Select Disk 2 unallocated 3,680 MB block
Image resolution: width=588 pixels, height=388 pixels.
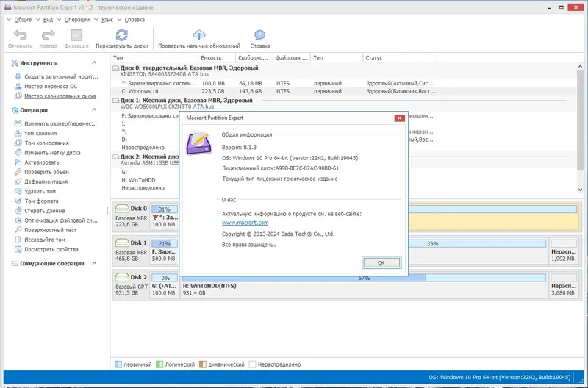point(564,285)
